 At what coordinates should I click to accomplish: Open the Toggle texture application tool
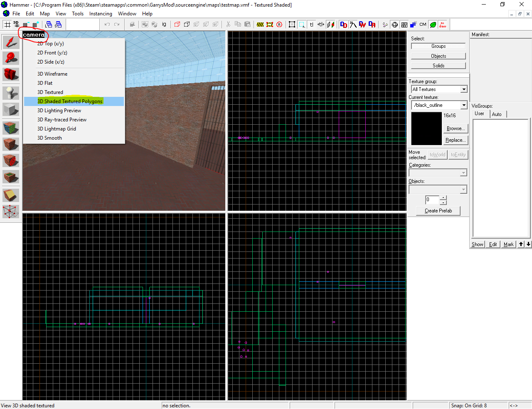coord(11,128)
